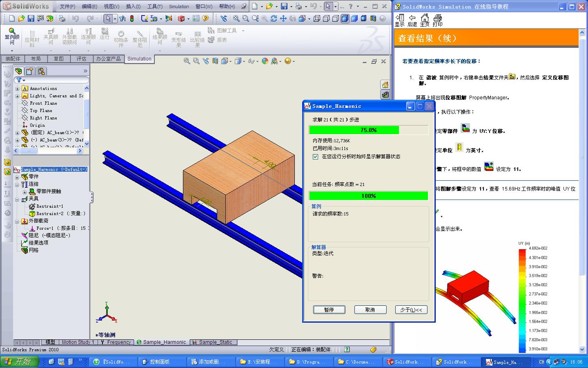Click the Save icon in the standard toolbar
This screenshot has height=368, width=588.
point(31,18)
